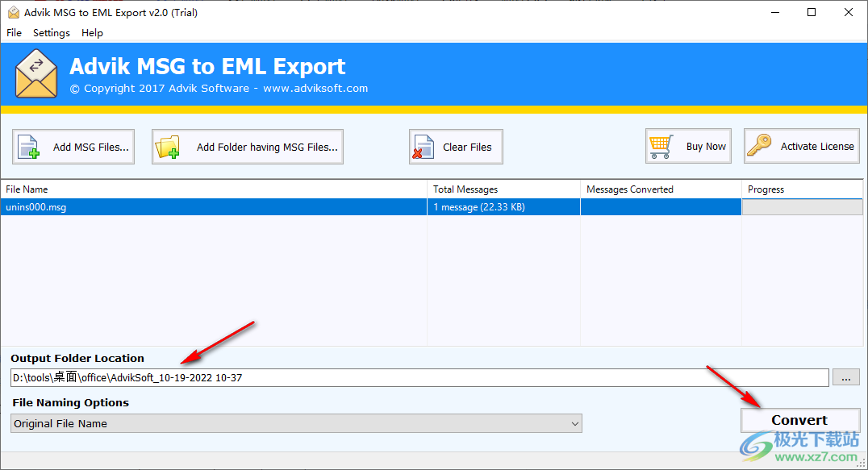Open the Settings menu

[x=52, y=32]
